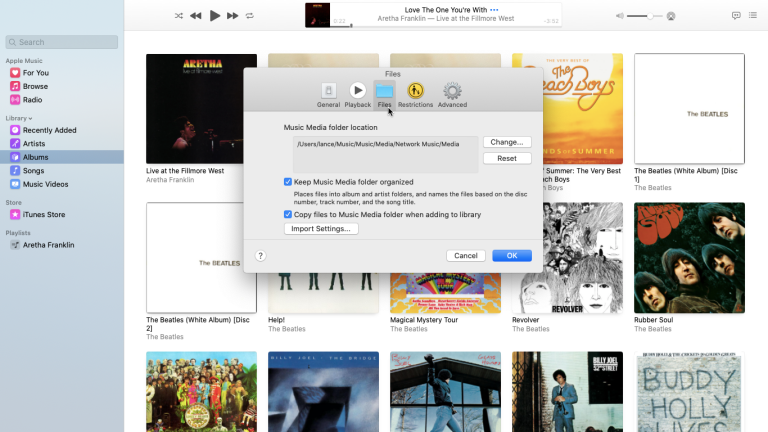
Task: Open the Beach Boys Sounds of Summer cover
Action: (x=583, y=109)
